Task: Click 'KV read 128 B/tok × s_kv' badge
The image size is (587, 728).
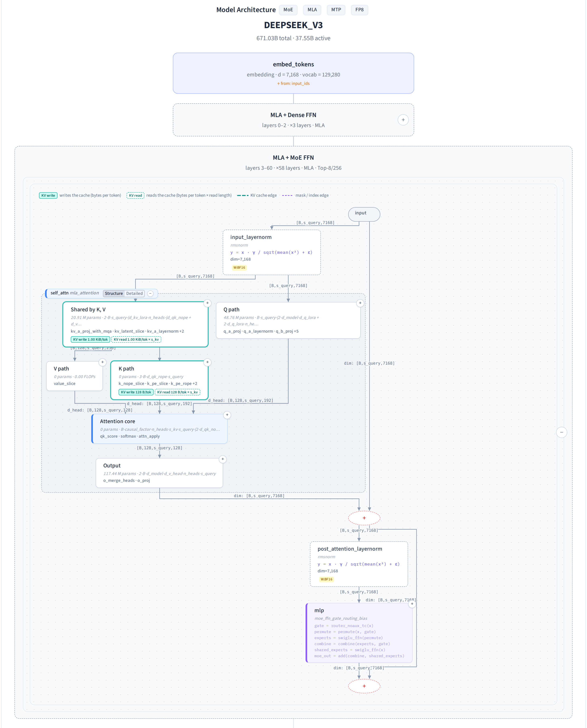Action: [x=178, y=392]
